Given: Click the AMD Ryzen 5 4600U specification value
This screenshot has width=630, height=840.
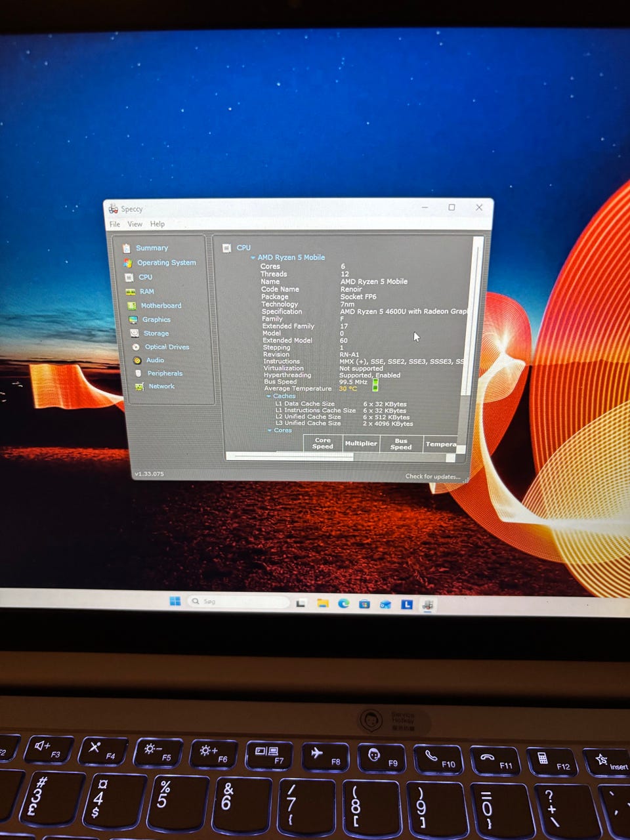Looking at the screenshot, I should click(404, 312).
